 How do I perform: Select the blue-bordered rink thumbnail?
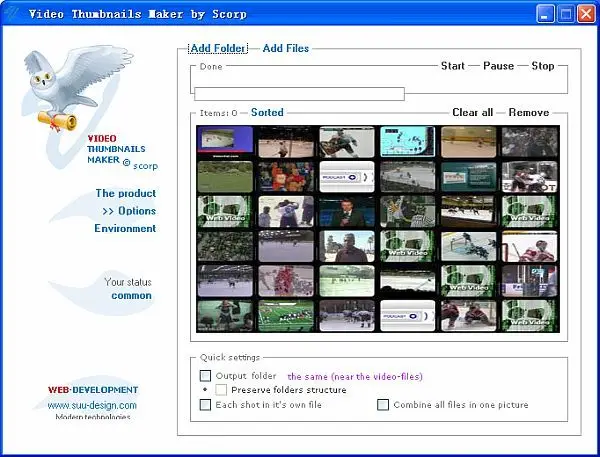click(x=225, y=142)
